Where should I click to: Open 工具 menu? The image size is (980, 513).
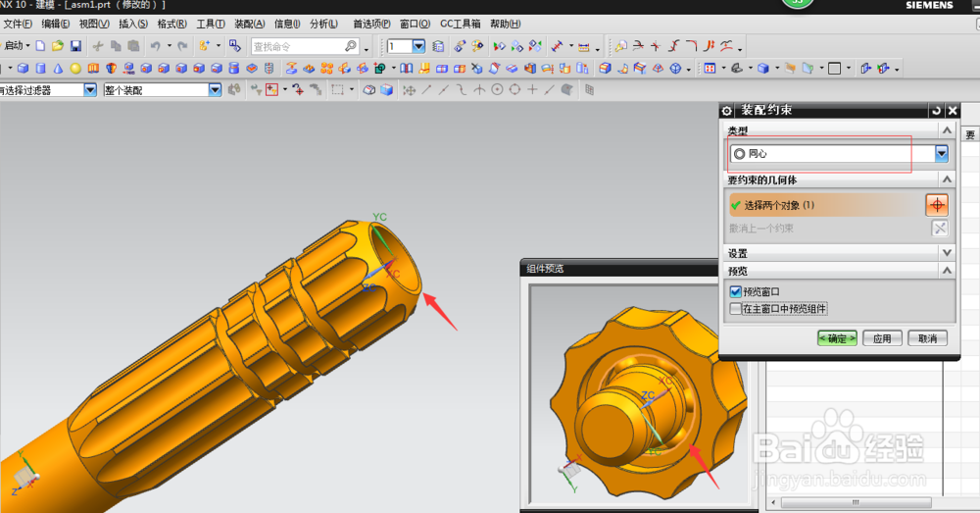[211, 24]
